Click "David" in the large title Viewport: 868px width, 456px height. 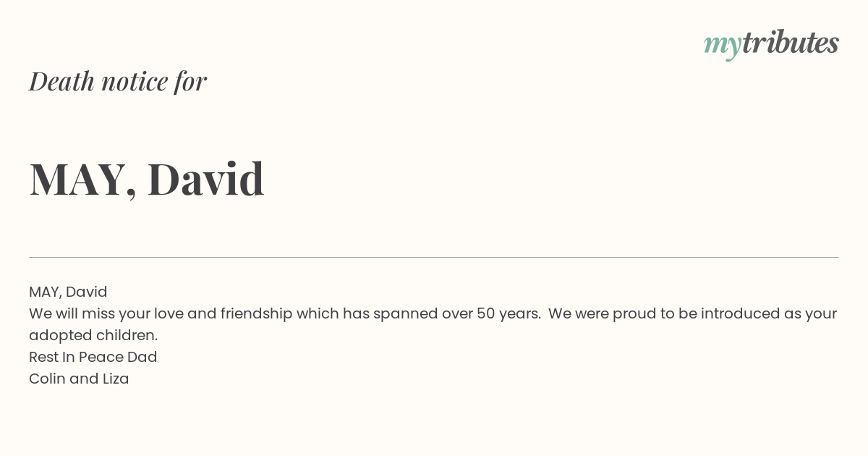click(206, 179)
